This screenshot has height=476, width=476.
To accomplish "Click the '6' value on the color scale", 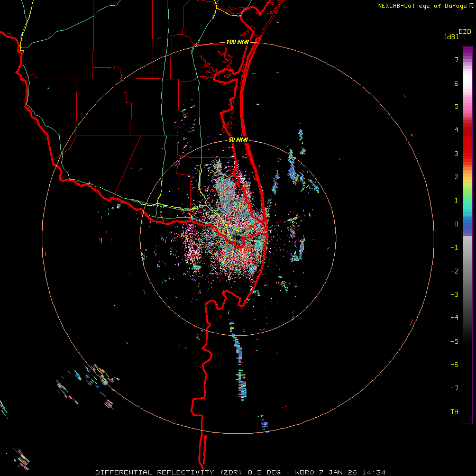I will coord(456,83).
